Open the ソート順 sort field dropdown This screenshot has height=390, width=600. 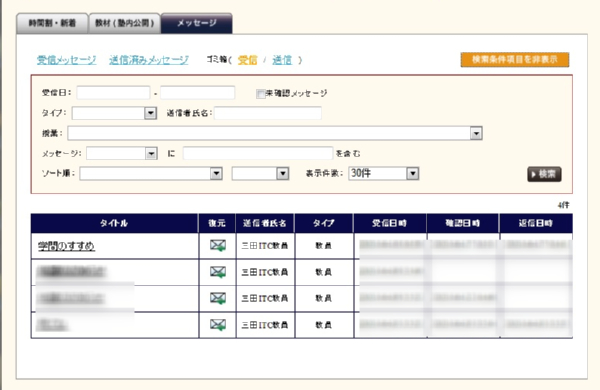(151, 173)
